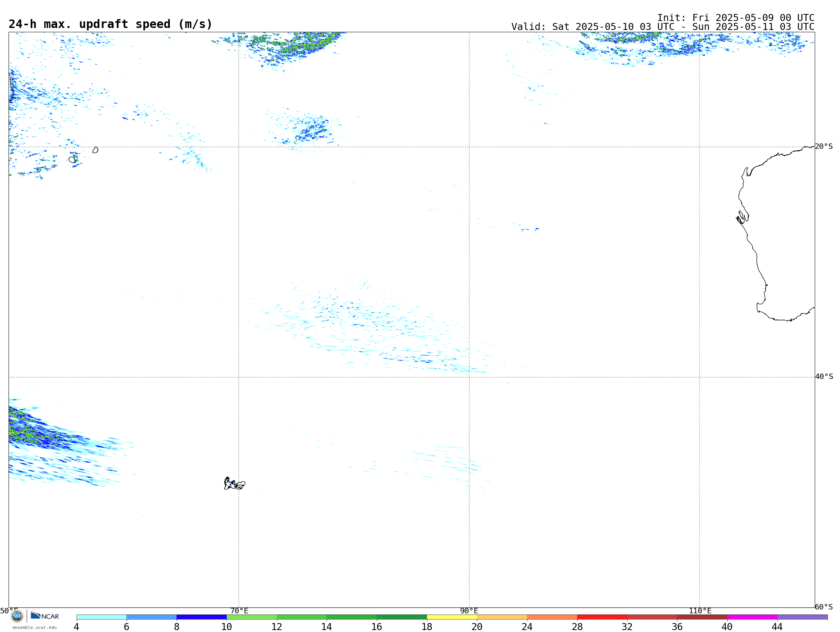The width and height of the screenshot is (840, 632).
Task: Click the 50°E longitude label
Action: (x=9, y=611)
